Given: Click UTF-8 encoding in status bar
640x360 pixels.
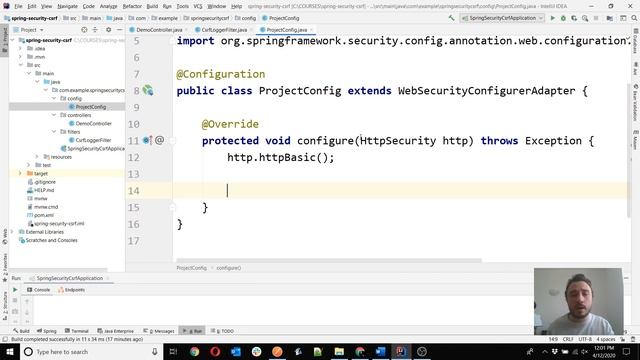Looking at the screenshot, I should click(585, 339).
